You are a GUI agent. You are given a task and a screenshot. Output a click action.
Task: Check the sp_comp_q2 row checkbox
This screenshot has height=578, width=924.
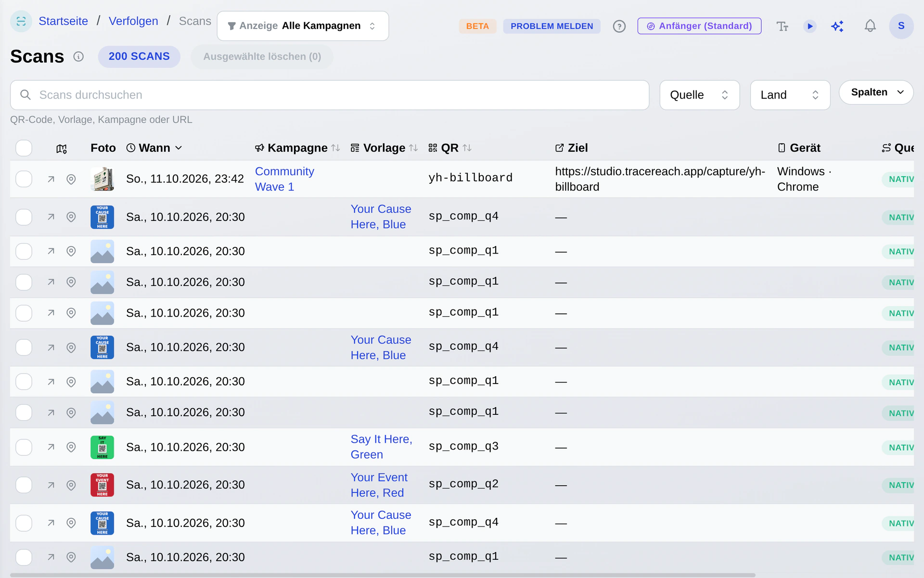pos(24,485)
